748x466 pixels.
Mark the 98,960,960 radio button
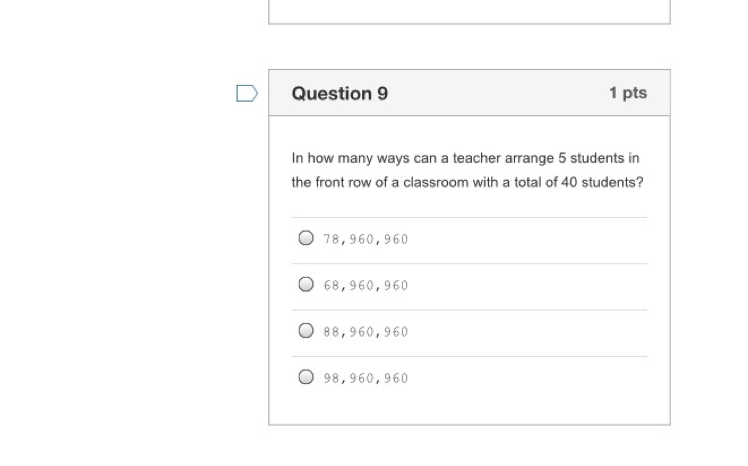click(306, 377)
